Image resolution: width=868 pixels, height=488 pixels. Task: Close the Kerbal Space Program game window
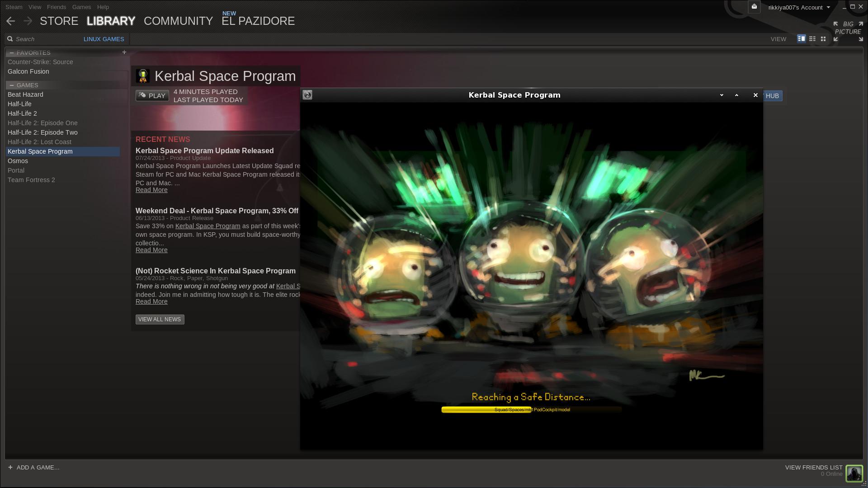(755, 95)
